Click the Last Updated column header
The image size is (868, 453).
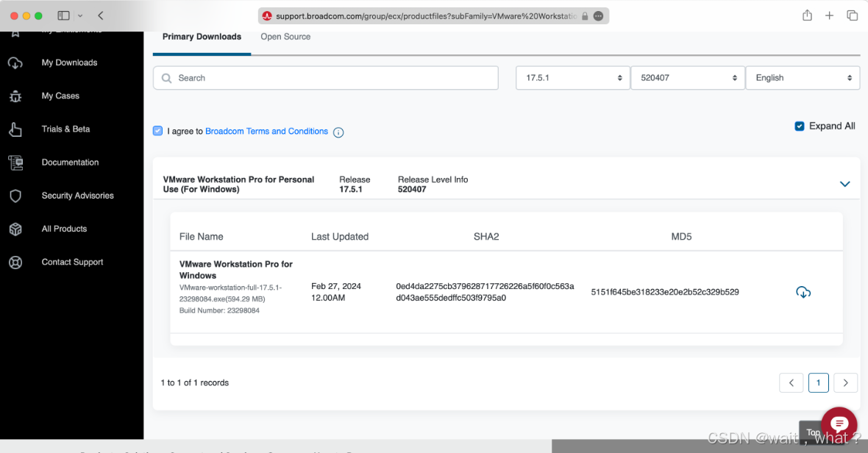340,237
